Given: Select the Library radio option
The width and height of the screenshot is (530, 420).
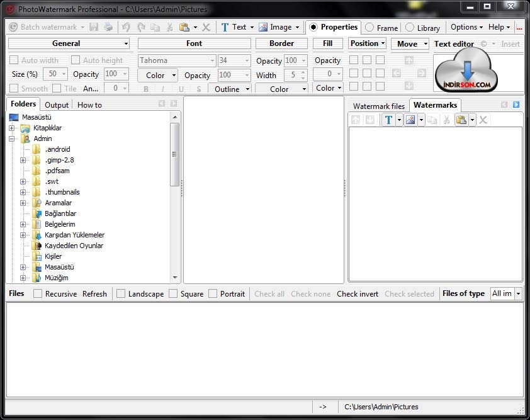Looking at the screenshot, I should point(409,28).
